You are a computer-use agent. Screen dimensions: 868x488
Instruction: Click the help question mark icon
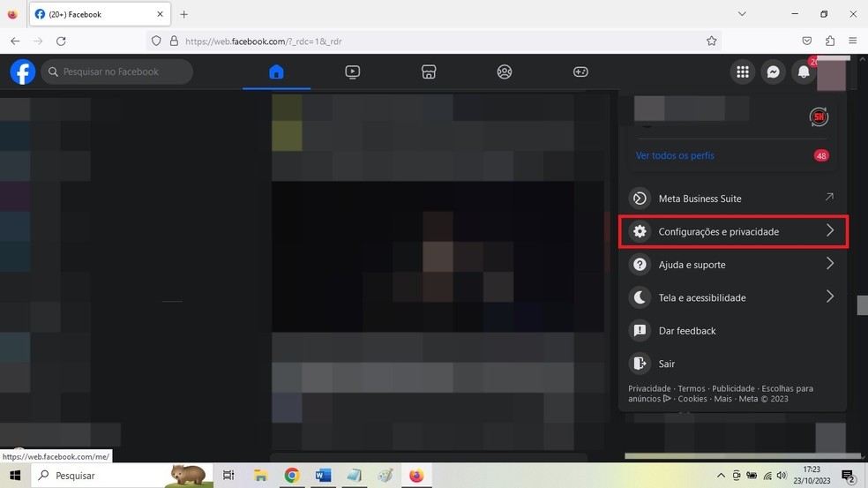640,264
